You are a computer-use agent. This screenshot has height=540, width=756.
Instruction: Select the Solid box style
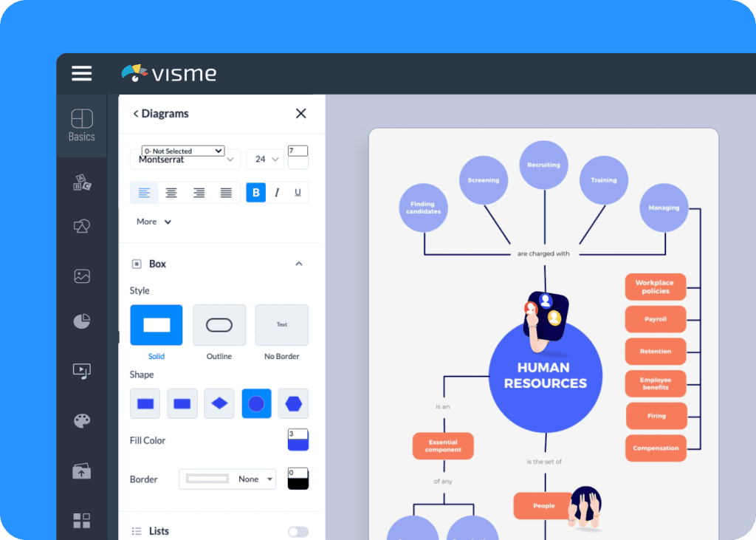click(156, 325)
